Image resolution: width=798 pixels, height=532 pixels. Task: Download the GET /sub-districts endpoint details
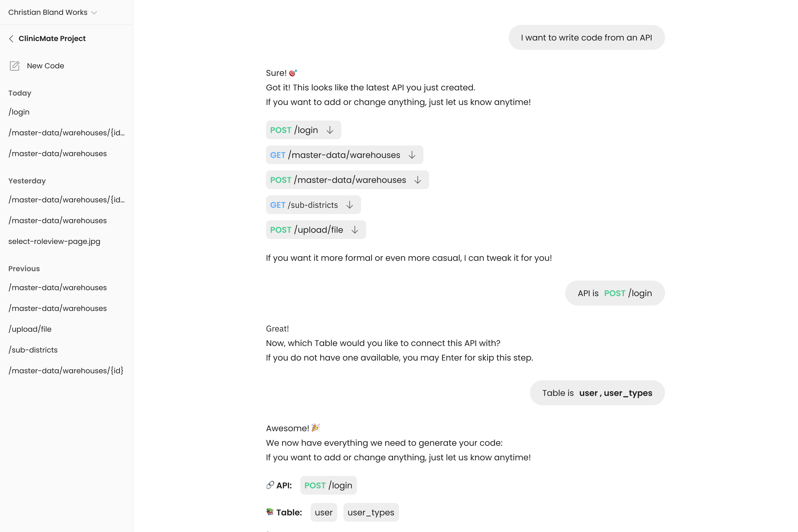[350, 205]
